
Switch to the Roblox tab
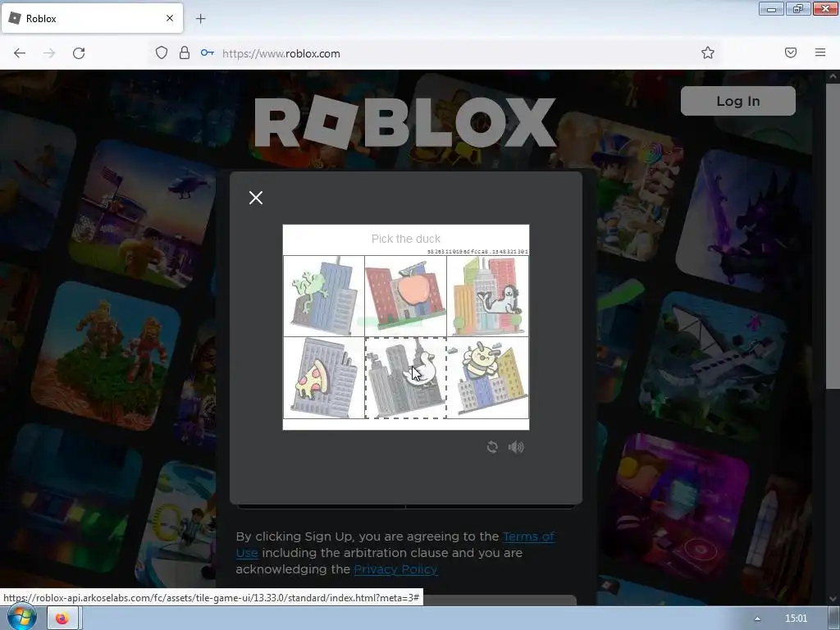pos(92,18)
